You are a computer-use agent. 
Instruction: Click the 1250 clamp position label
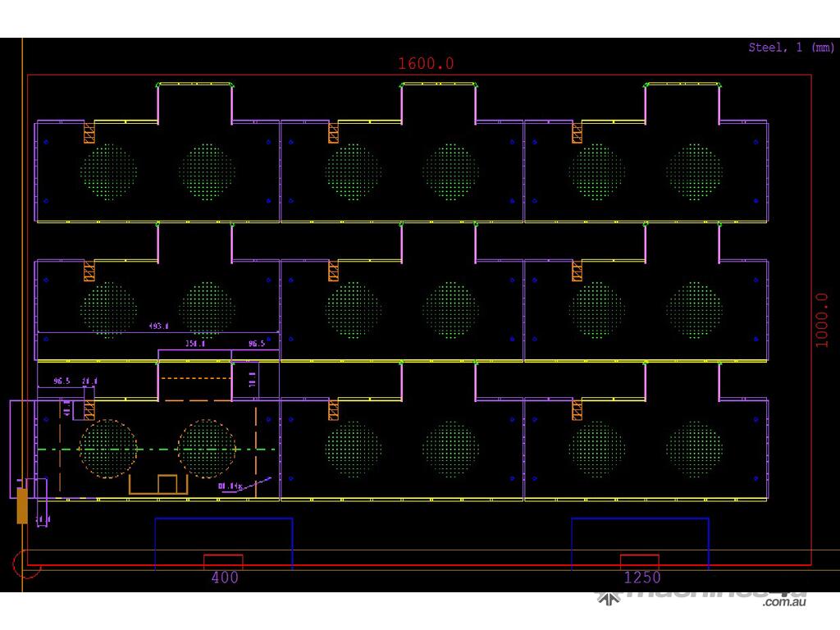pos(641,577)
